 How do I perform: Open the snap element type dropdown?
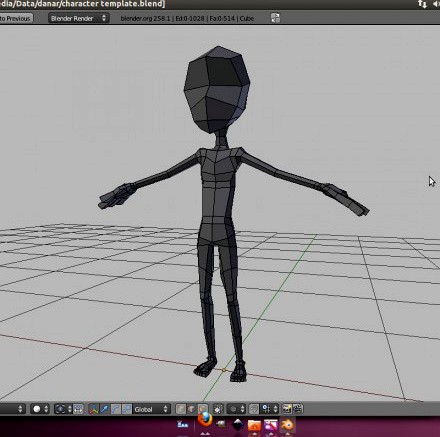269,409
